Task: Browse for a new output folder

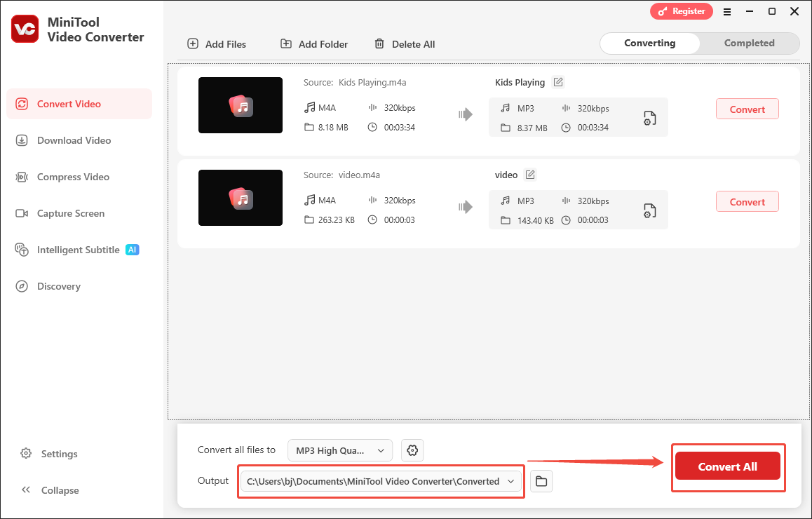Action: (x=541, y=481)
